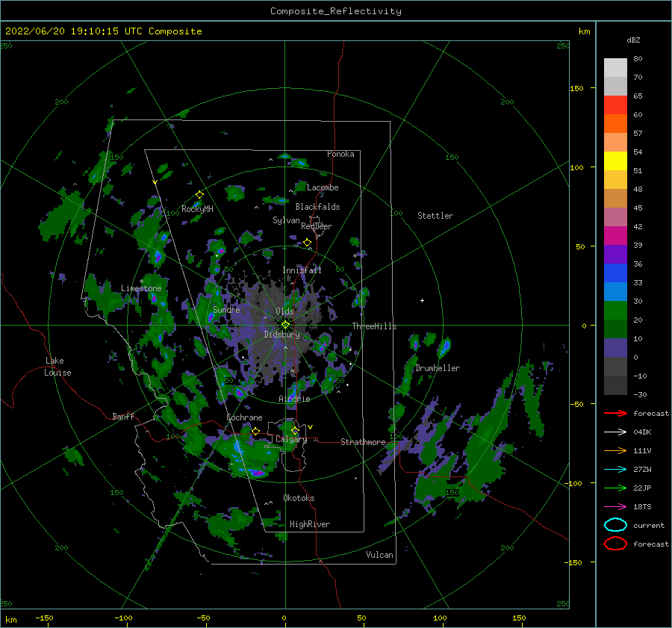672x628 pixels.
Task: Click the RedDeer city label
Action: point(317,226)
